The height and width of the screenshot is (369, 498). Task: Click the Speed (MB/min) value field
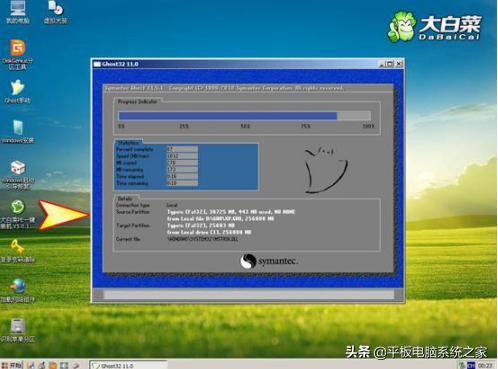(x=182, y=156)
